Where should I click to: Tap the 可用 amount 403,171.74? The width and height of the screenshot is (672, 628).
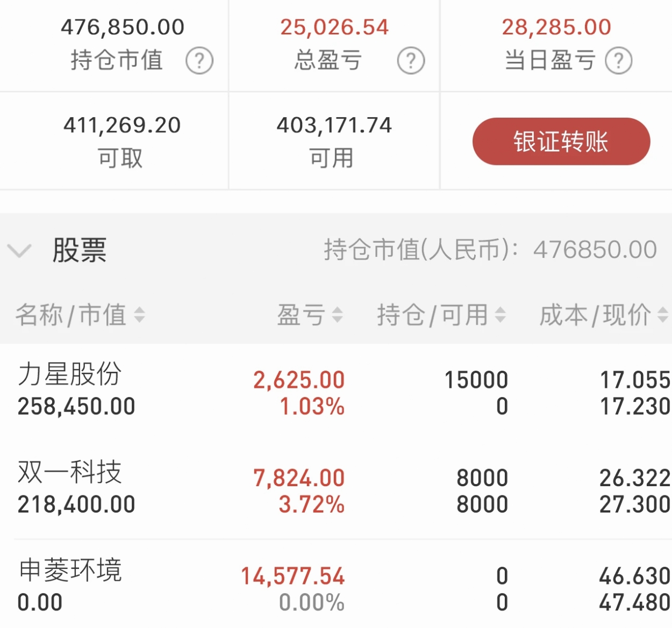[x=334, y=125]
